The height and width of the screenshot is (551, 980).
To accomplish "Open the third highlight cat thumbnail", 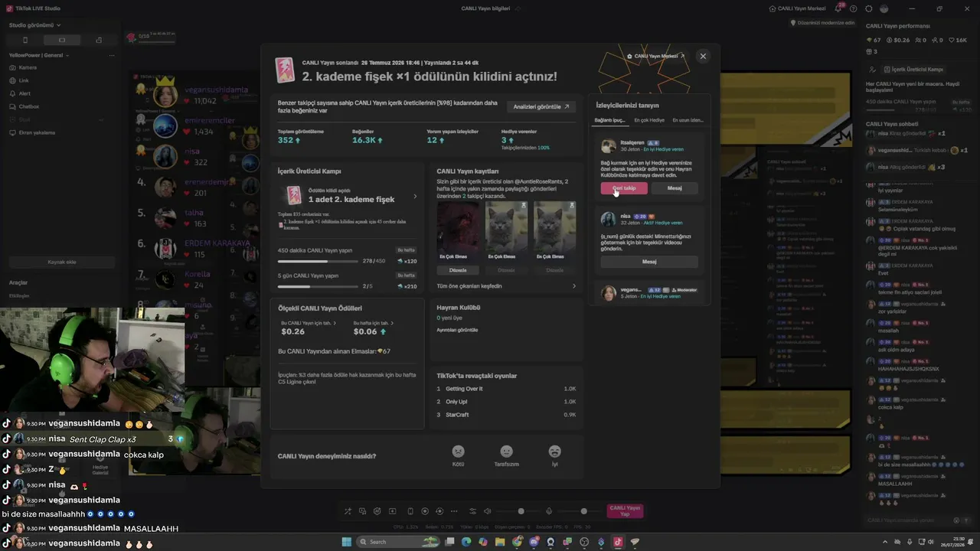I will click(554, 227).
